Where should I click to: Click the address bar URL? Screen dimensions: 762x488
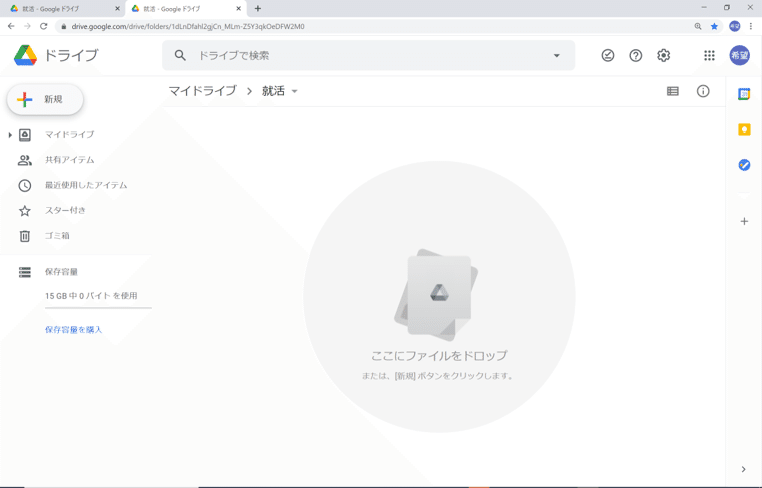[188, 27]
